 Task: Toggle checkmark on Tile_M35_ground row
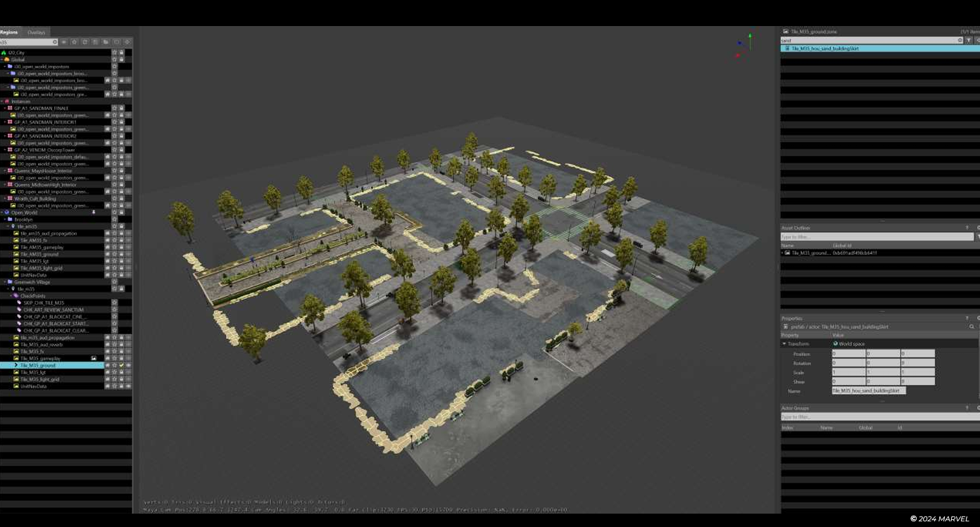[x=121, y=365]
